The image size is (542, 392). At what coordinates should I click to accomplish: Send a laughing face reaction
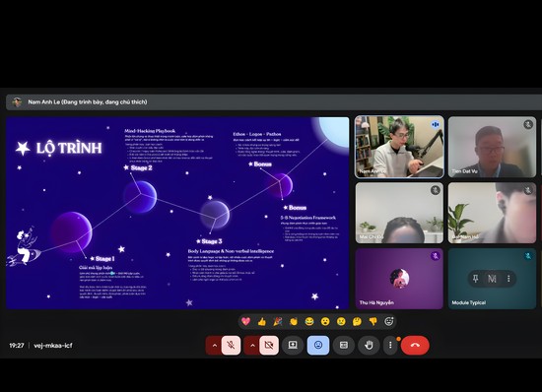click(x=309, y=321)
